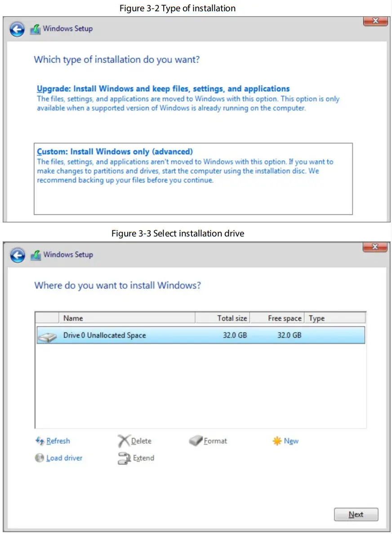
Task: Click the Type column header
Action: tap(335, 318)
